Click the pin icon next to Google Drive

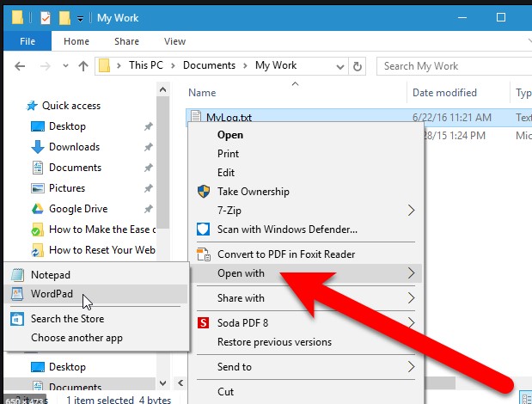click(149, 209)
